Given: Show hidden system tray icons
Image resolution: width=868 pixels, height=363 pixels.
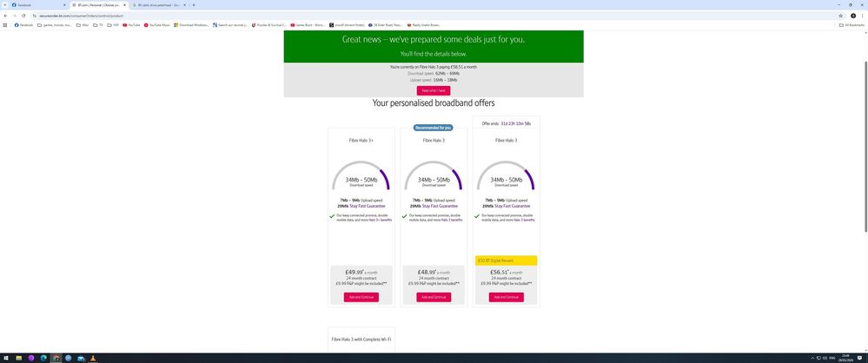Looking at the screenshot, I should click(812, 358).
